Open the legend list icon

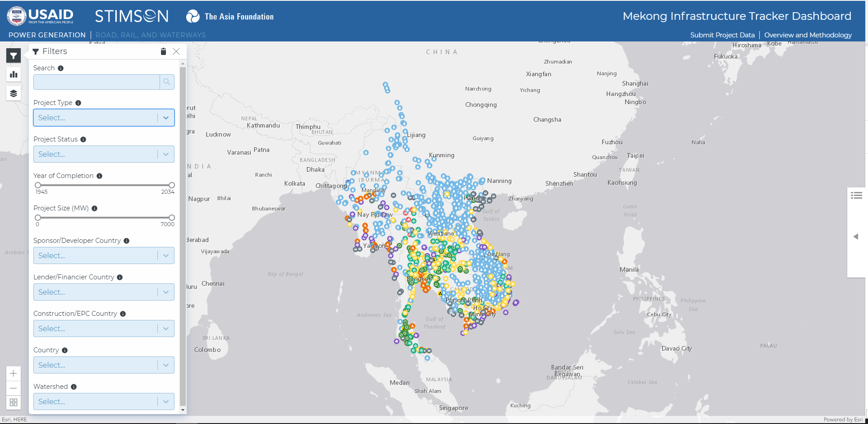856,195
